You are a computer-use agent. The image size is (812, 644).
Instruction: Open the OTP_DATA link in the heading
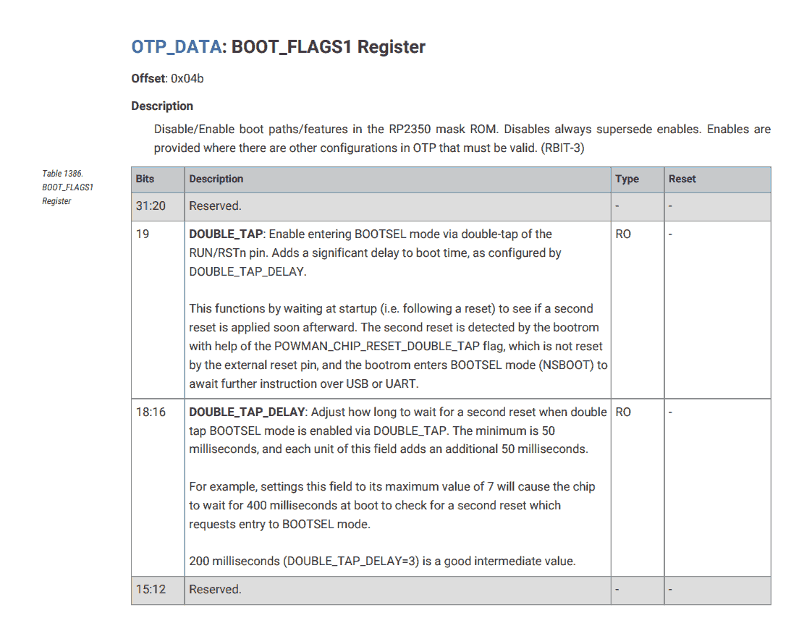[x=176, y=47]
